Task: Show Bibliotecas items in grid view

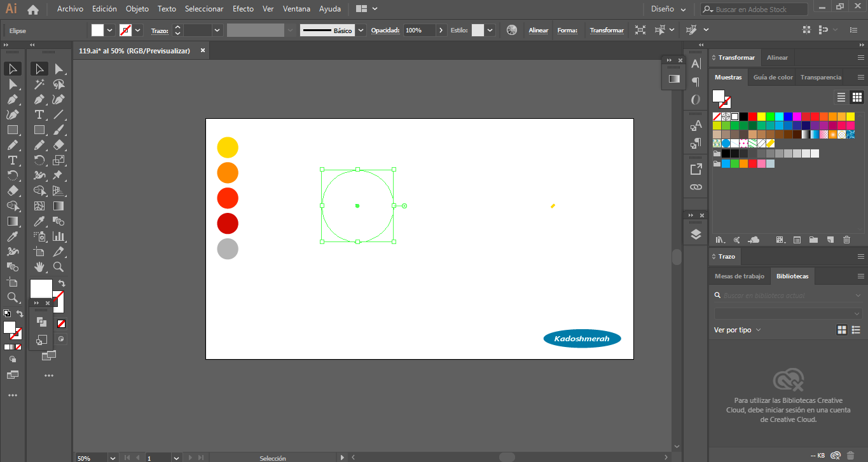Action: click(842, 330)
